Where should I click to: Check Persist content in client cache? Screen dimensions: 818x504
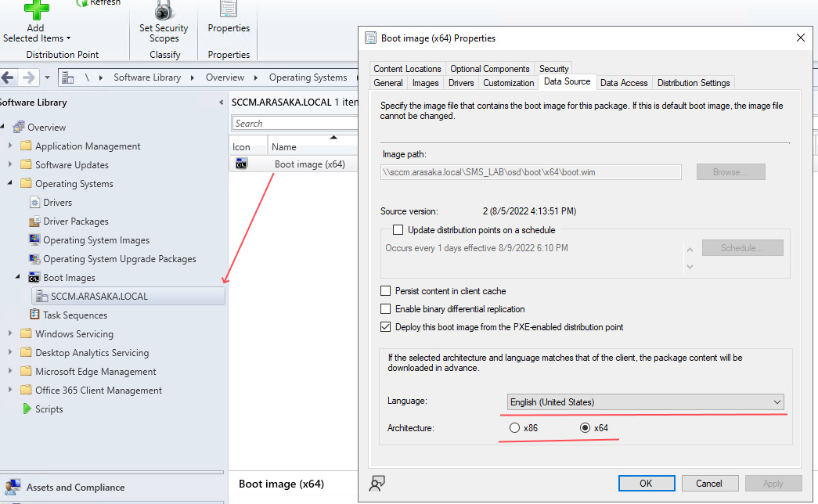tap(385, 291)
